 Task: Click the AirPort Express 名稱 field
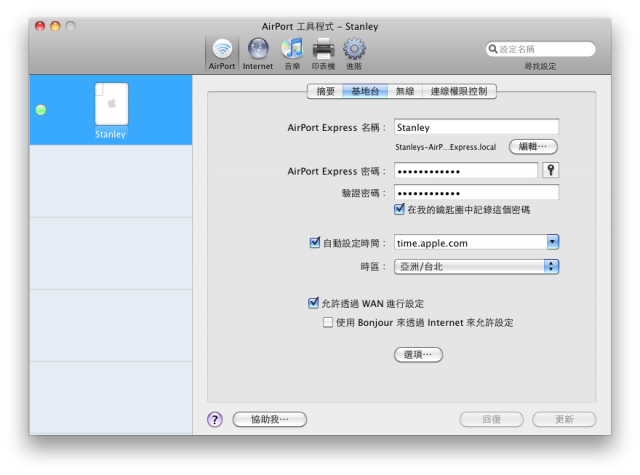(x=476, y=127)
